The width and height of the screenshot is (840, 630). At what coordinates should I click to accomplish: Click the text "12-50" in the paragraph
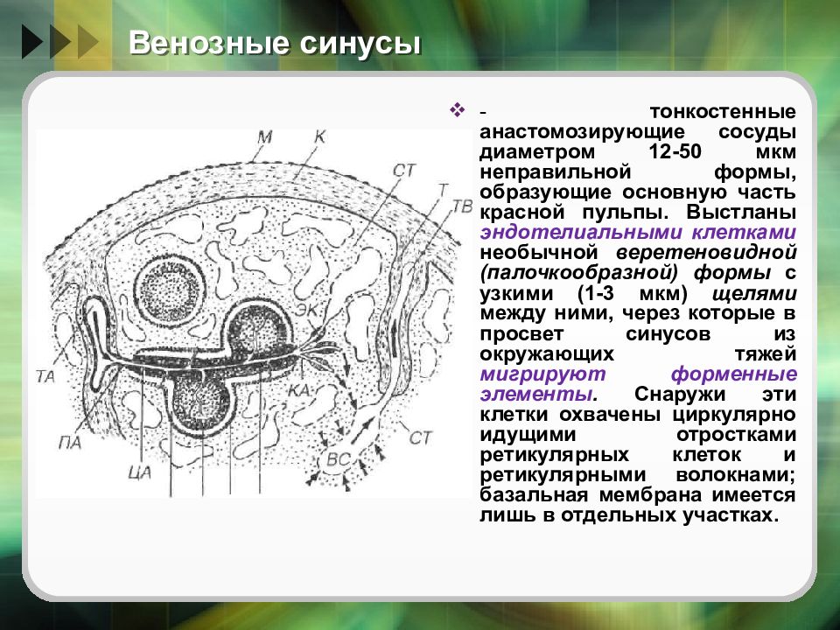tap(675, 151)
